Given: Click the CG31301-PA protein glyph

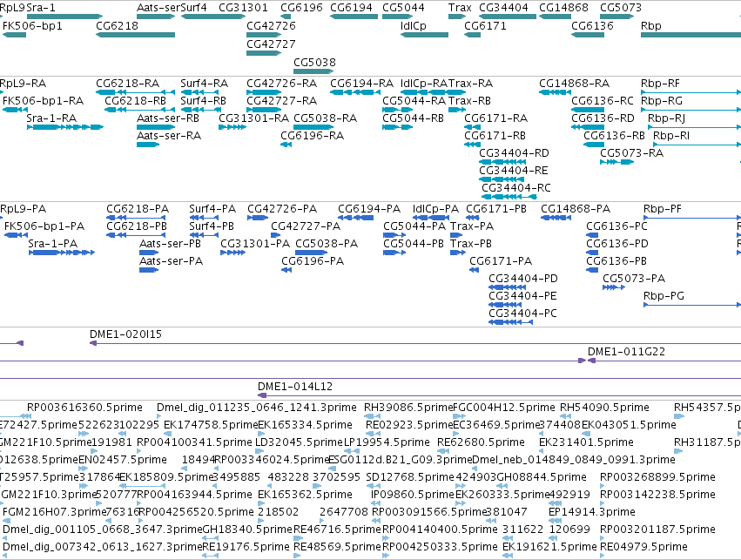Looking at the screenshot, I should click(x=233, y=253).
